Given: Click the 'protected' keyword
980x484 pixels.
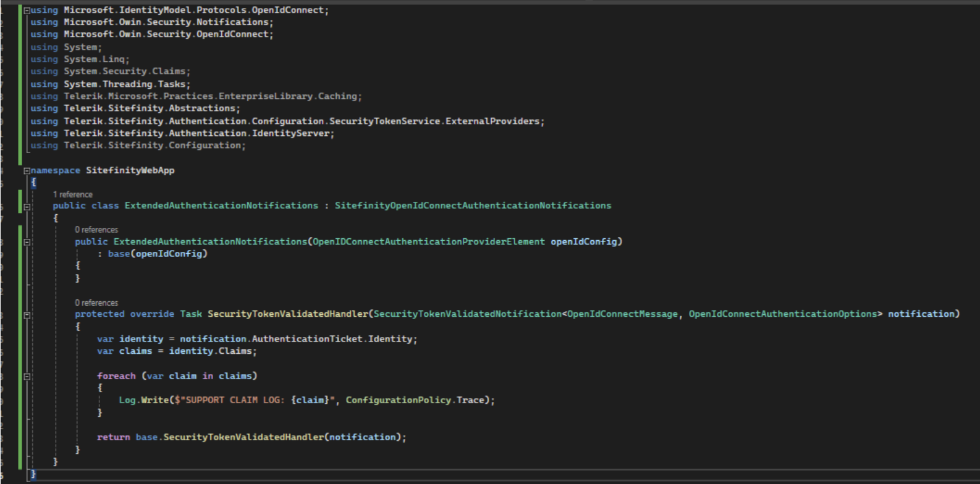Looking at the screenshot, I should point(99,314).
